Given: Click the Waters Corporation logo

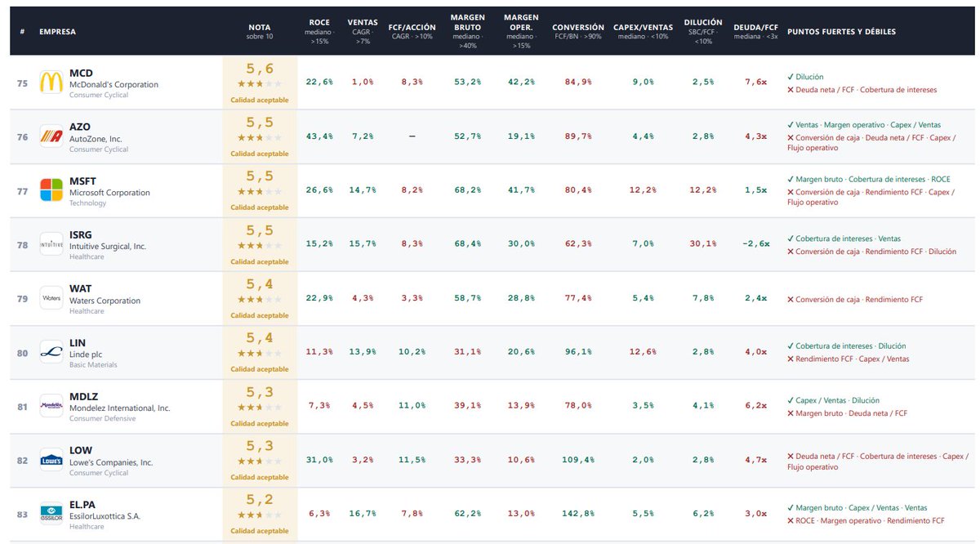Looking at the screenshot, I should tap(51, 297).
